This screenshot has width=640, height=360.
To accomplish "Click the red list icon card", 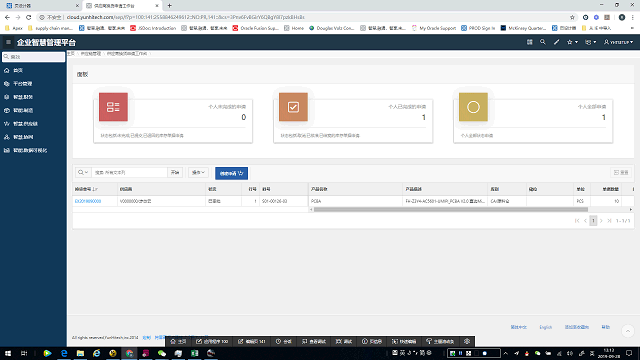I will click(x=113, y=107).
